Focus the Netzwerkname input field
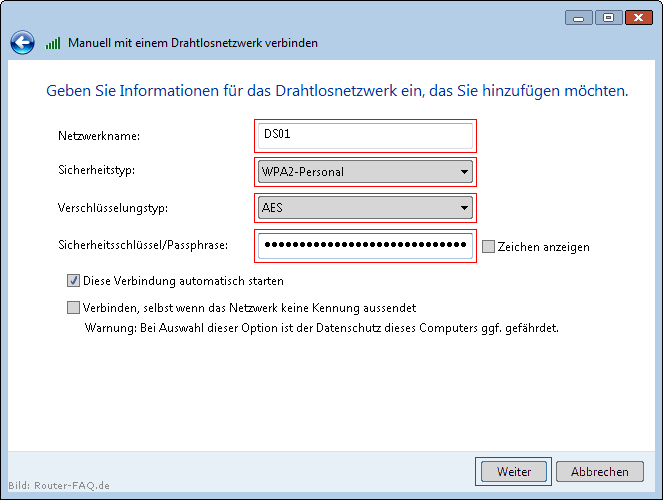 tap(365, 136)
